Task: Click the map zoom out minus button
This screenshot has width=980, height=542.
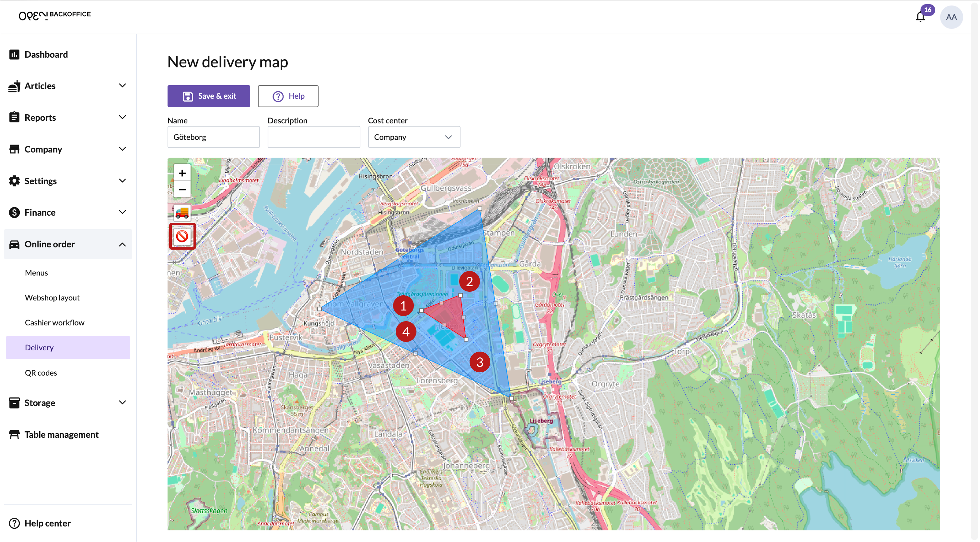Action: [182, 190]
